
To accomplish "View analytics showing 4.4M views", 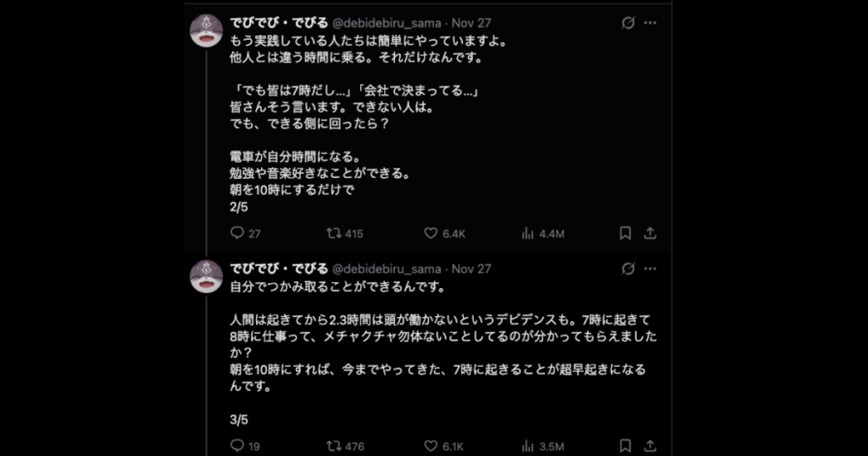I will point(527,233).
